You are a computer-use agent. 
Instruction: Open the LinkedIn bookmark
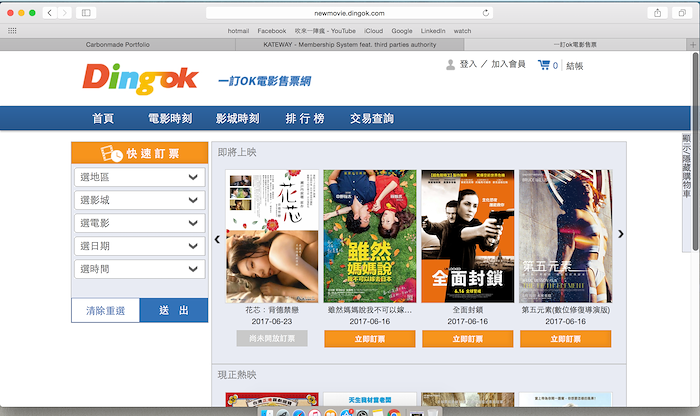(x=433, y=31)
